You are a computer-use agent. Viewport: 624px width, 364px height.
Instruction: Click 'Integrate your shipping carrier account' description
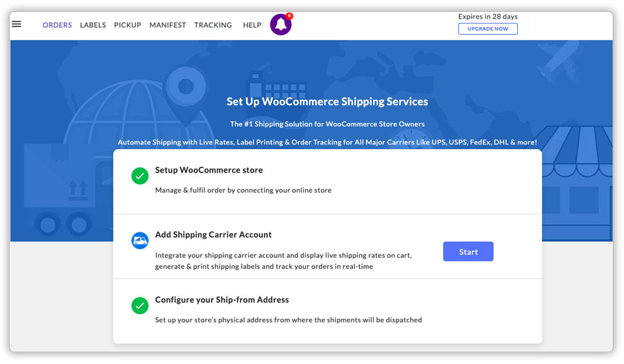pyautogui.click(x=284, y=261)
